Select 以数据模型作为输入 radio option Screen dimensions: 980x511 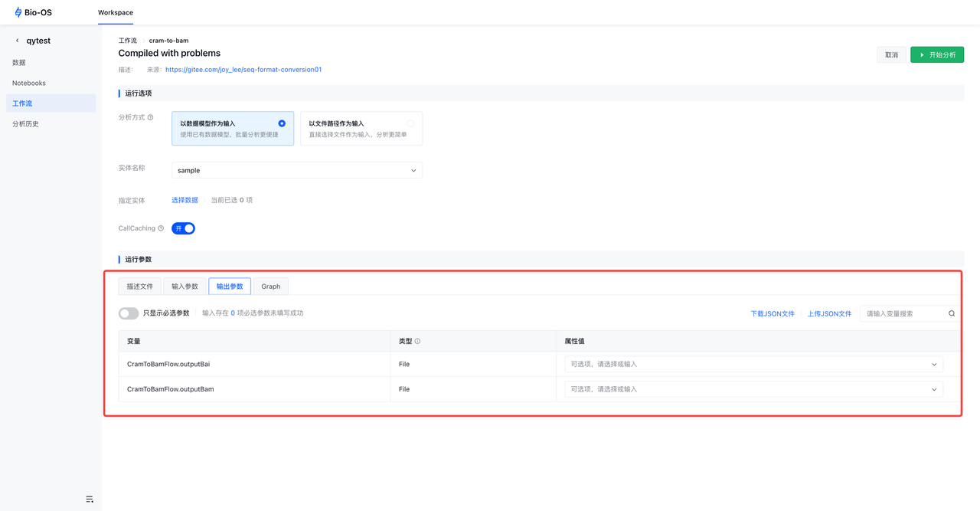coord(282,123)
